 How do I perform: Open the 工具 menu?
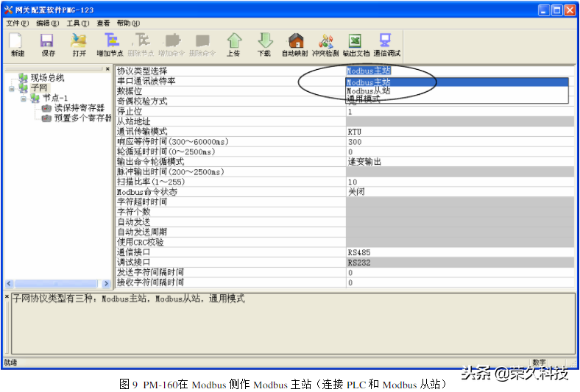pyautogui.click(x=78, y=24)
